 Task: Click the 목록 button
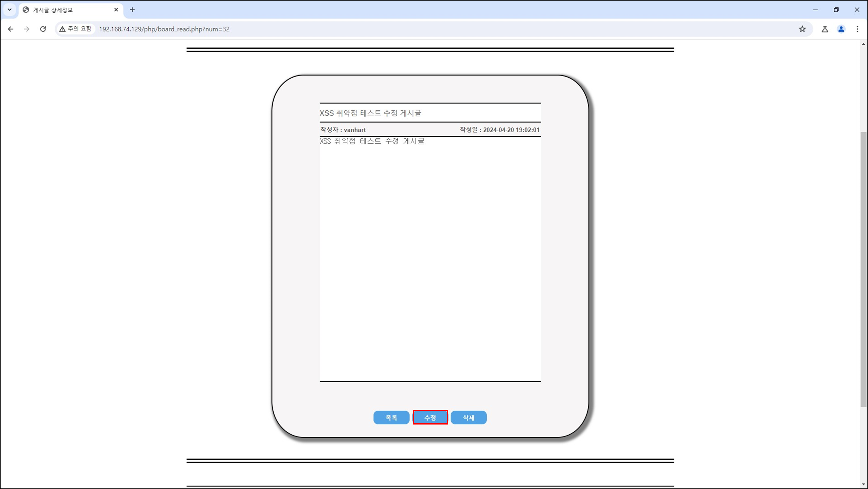391,418
